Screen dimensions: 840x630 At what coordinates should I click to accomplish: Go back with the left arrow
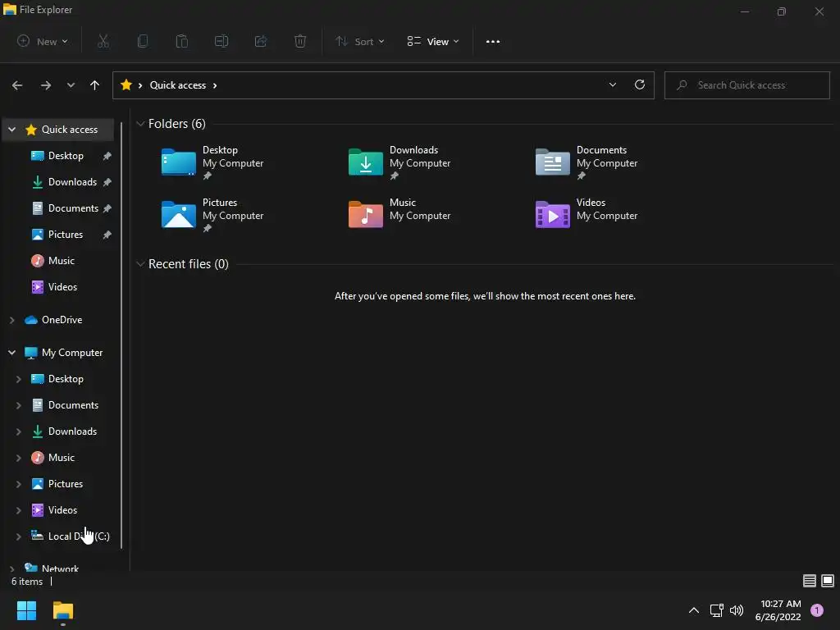17,85
